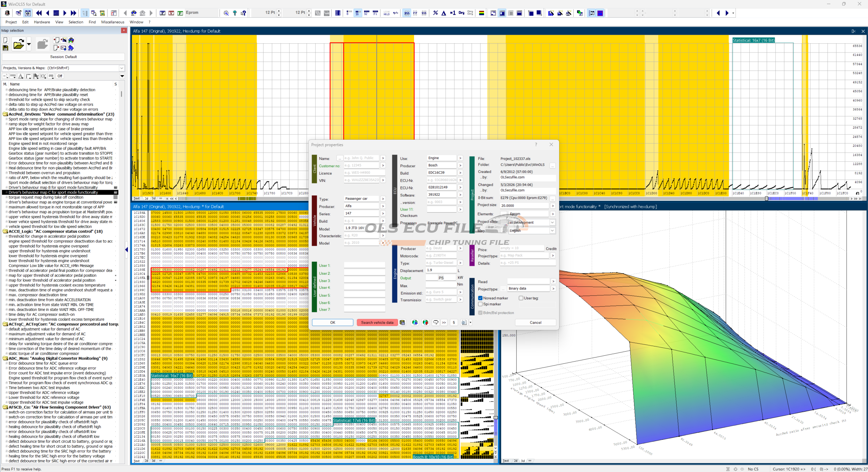Toggle the 32-bit display toolbar button
The width and height of the screenshot is (868, 472).
366,13
